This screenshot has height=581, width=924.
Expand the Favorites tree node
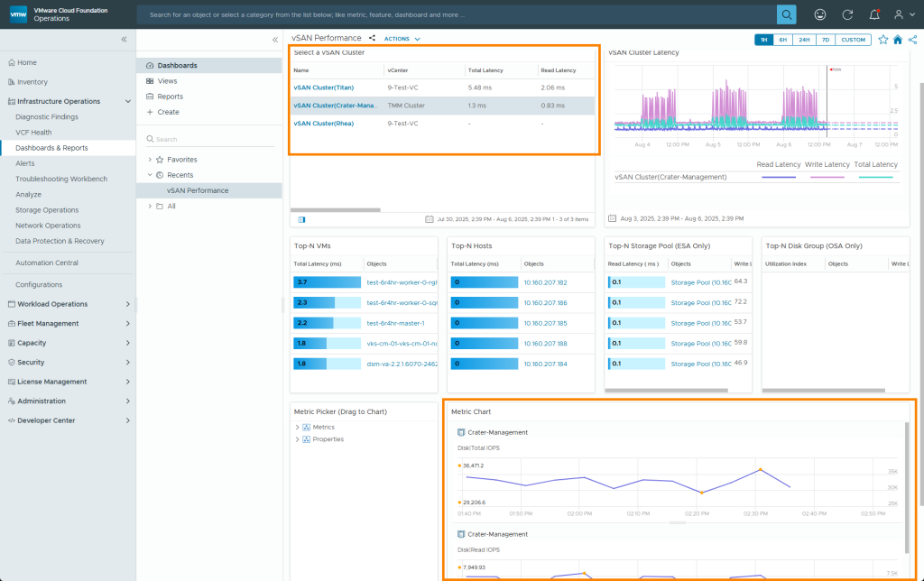pyautogui.click(x=149, y=160)
